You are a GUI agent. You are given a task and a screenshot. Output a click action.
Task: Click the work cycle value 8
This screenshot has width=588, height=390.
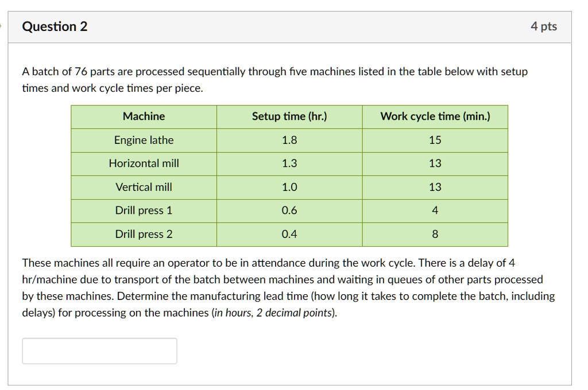[435, 234]
